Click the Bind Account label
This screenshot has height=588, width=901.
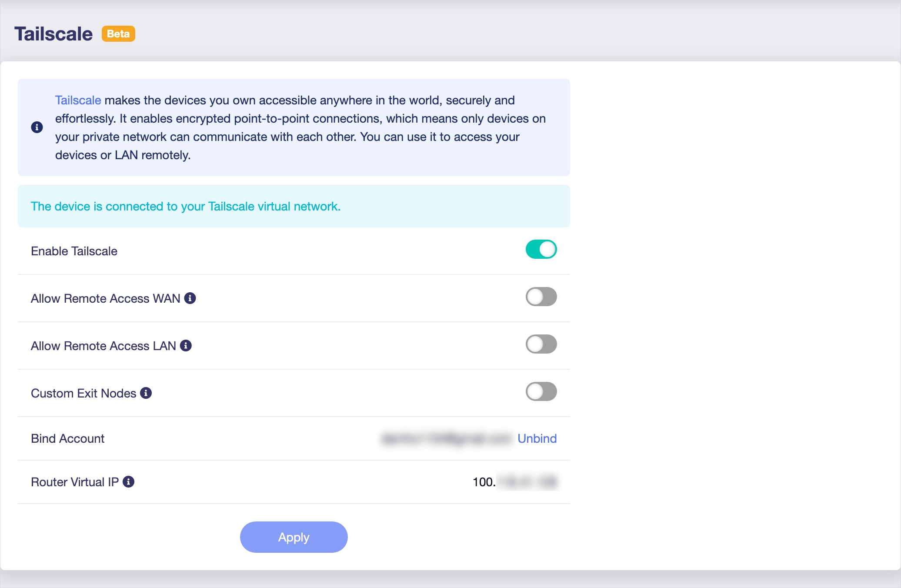[x=68, y=438]
